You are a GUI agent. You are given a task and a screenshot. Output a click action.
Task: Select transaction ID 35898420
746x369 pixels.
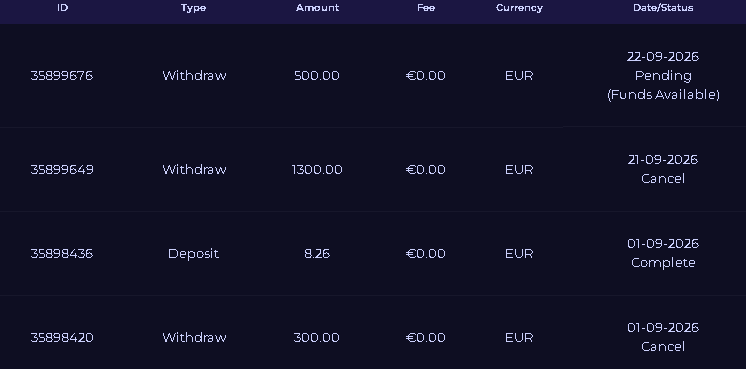[x=62, y=338]
